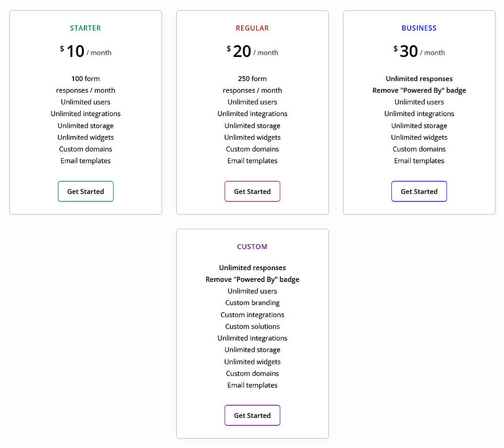This screenshot has width=504, height=448.
Task: Click the purple CUSTOM plan heading
Action: [x=252, y=247]
